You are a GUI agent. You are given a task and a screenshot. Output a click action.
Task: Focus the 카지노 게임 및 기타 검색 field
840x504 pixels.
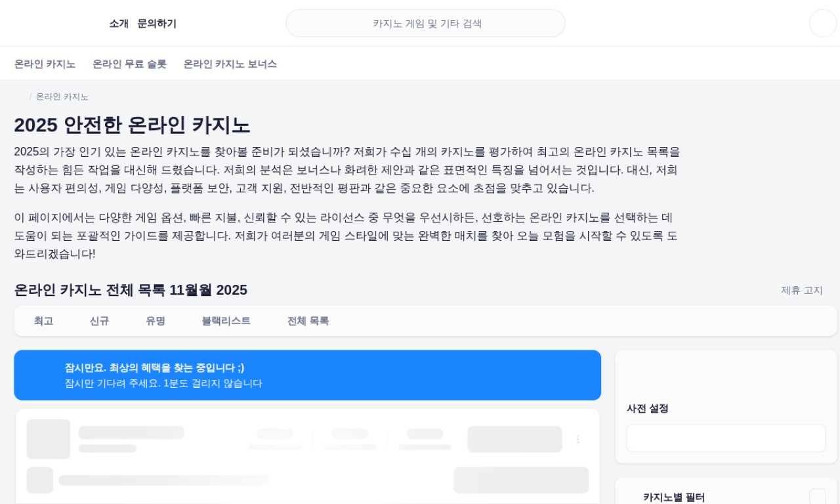point(425,24)
